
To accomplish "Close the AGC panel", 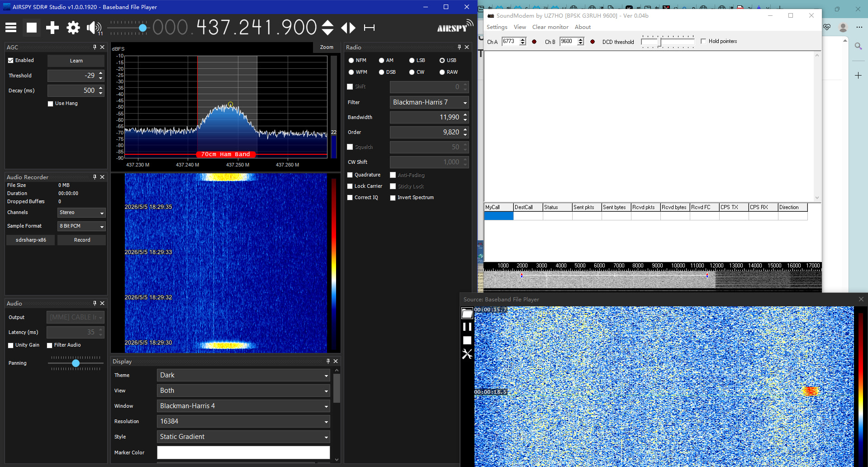I will click(102, 47).
